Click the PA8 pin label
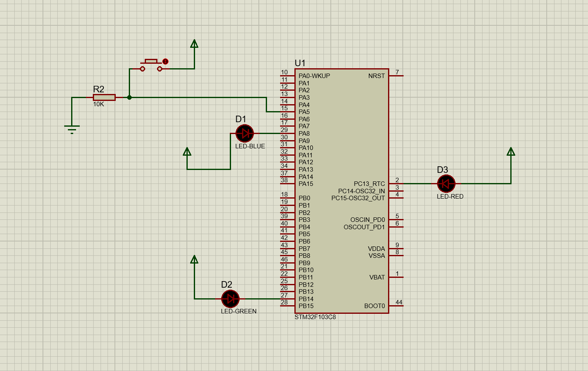The height and width of the screenshot is (371, 588). (304, 134)
